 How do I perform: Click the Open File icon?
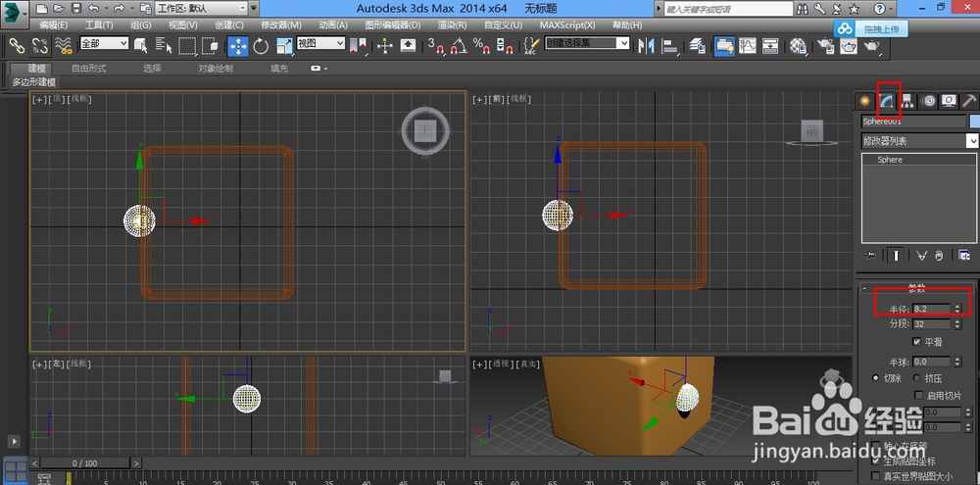(59, 9)
